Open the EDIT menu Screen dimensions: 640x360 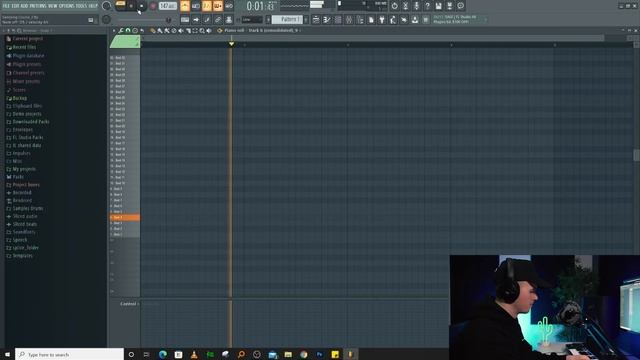point(15,6)
